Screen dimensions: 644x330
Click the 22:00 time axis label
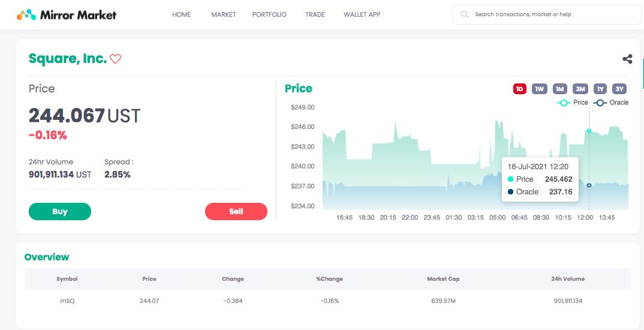[410, 217]
